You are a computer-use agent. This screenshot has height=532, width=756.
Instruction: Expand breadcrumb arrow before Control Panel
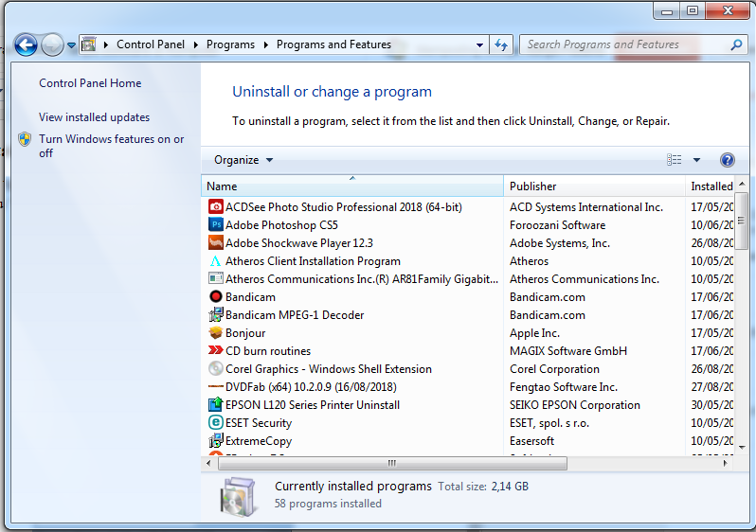(x=105, y=44)
